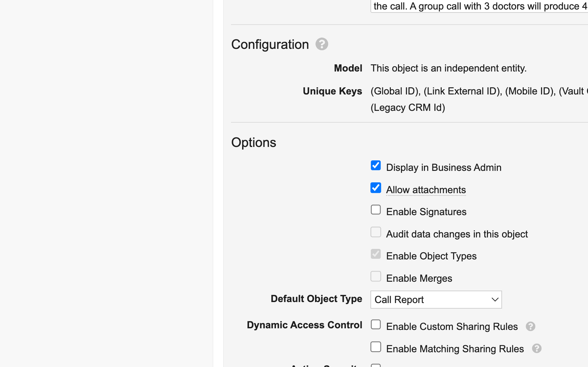
Task: Check Enable Matching Sharing Rules box
Action: pos(376,347)
